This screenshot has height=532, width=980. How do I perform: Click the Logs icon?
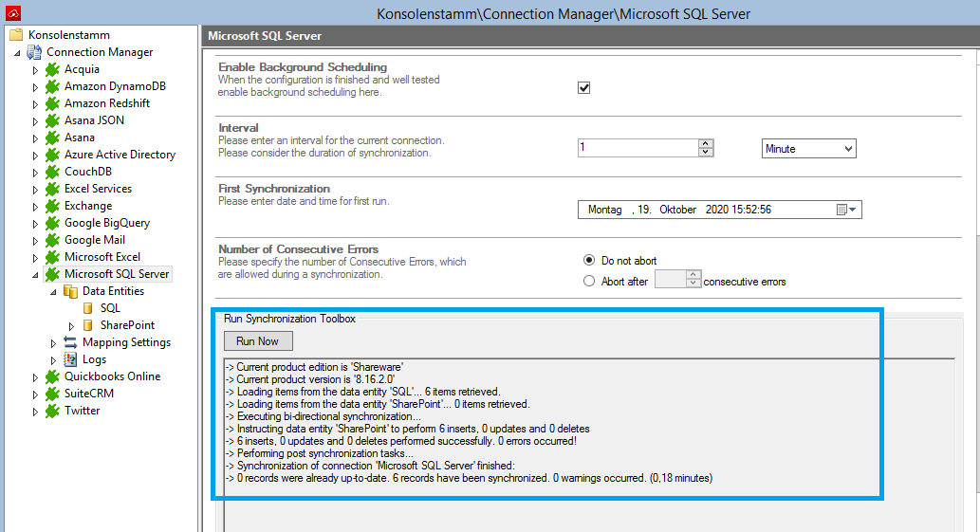pyautogui.click(x=71, y=359)
